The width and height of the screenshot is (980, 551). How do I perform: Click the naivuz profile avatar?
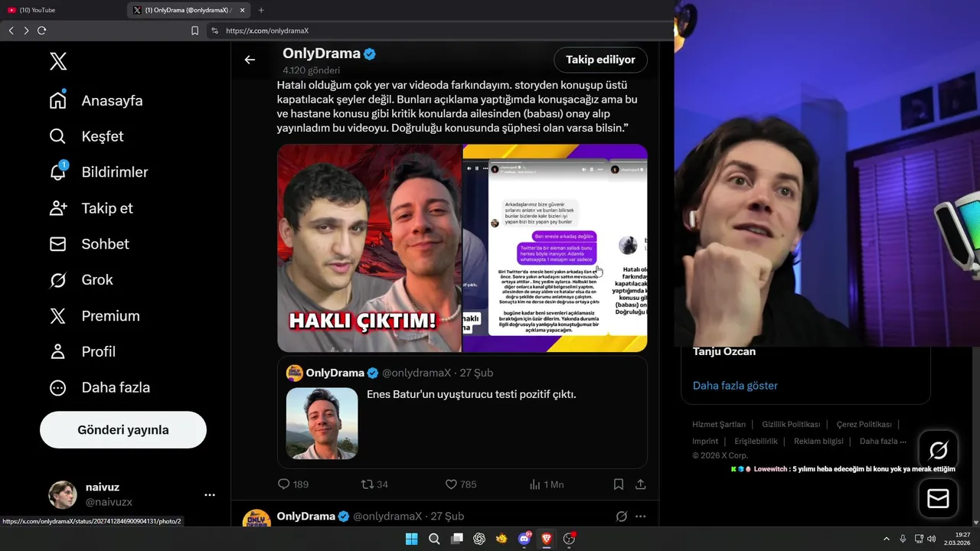tap(63, 495)
